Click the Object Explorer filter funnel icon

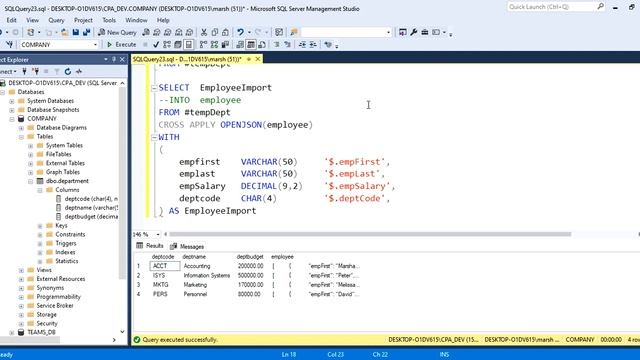[x=57, y=71]
